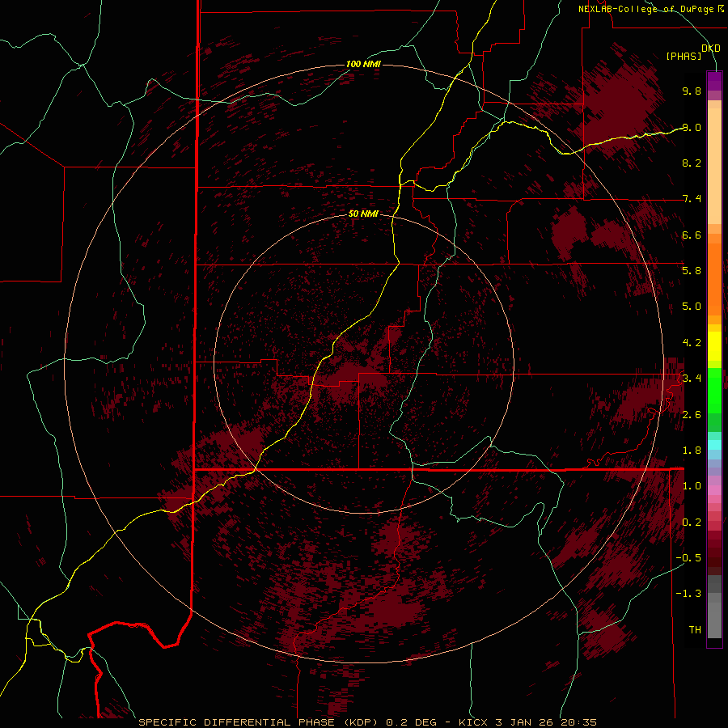Pick the cyan band on the color scale

click(714, 445)
